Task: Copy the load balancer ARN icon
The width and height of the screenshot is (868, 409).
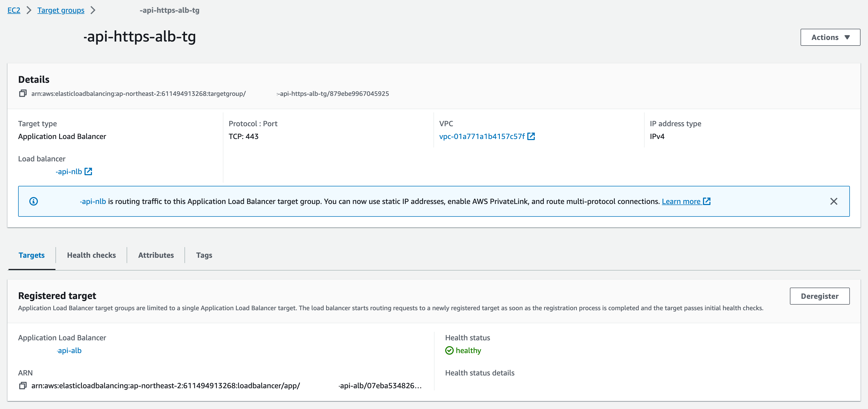Action: [23, 386]
